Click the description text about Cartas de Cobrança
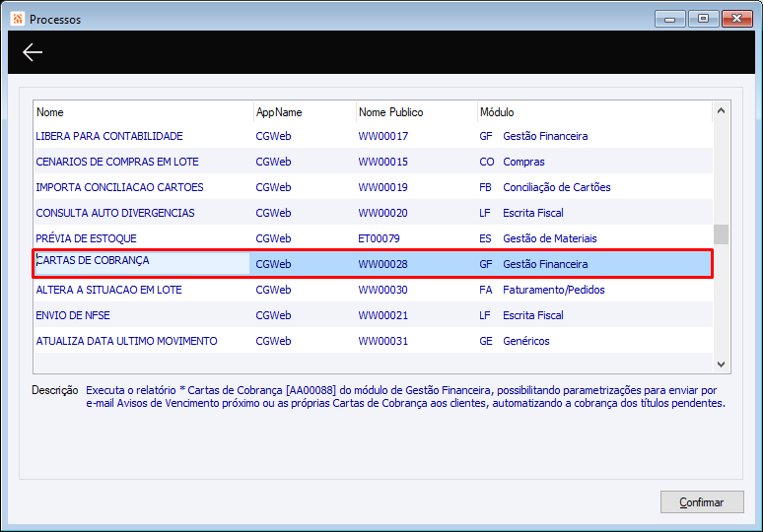 (x=405, y=397)
